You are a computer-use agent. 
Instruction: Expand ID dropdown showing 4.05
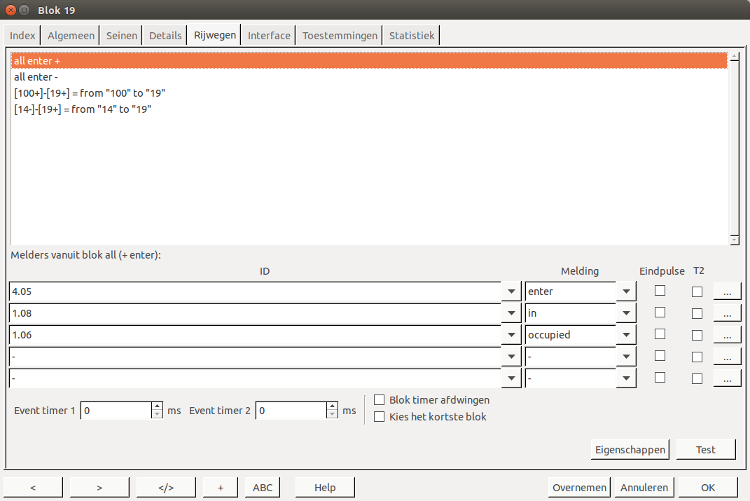(512, 292)
